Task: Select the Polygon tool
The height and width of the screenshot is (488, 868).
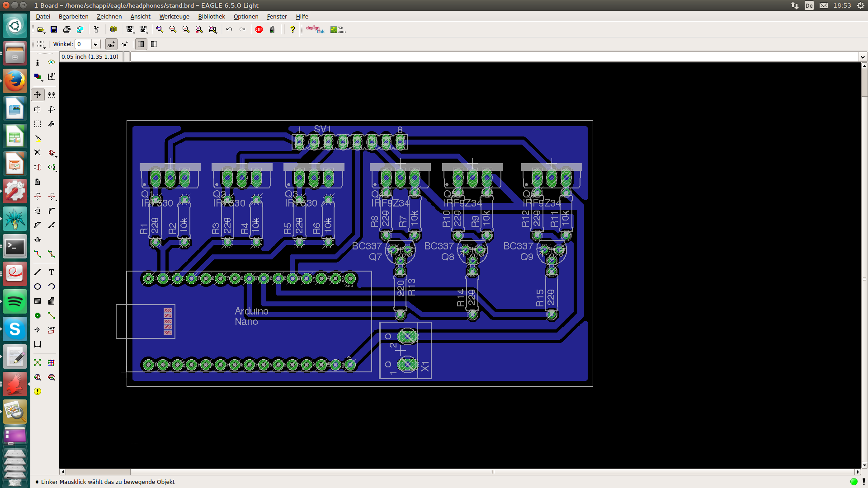Action: click(x=52, y=301)
